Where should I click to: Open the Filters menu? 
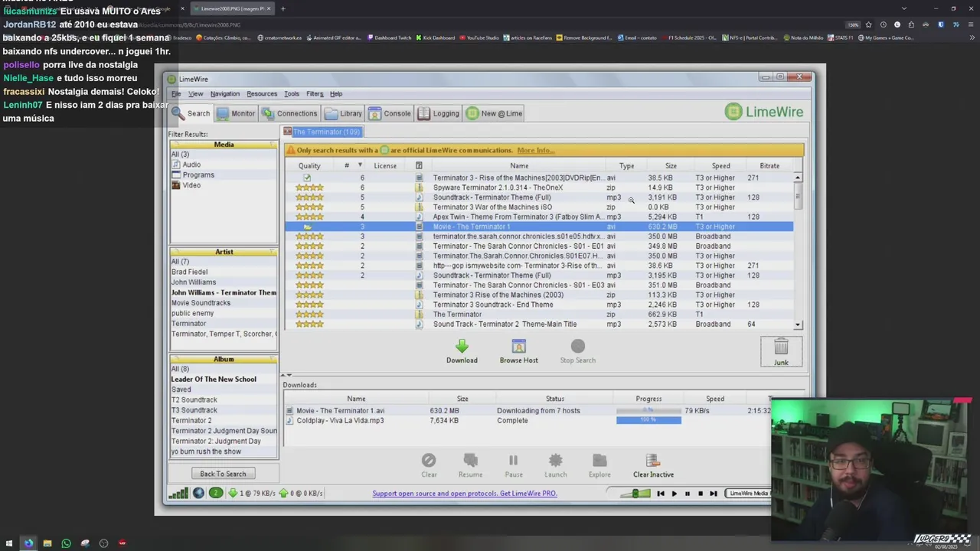(x=315, y=93)
